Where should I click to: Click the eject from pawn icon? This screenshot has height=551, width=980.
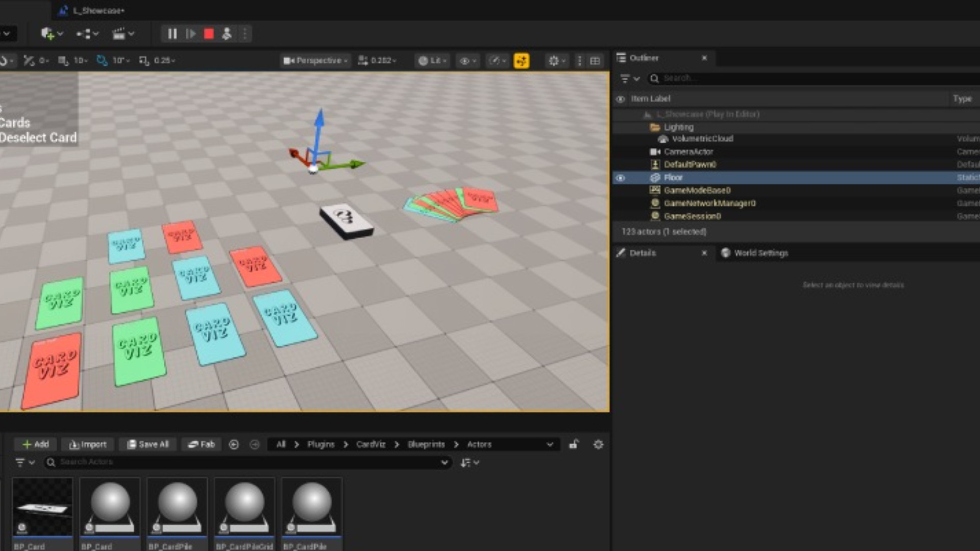click(x=227, y=34)
